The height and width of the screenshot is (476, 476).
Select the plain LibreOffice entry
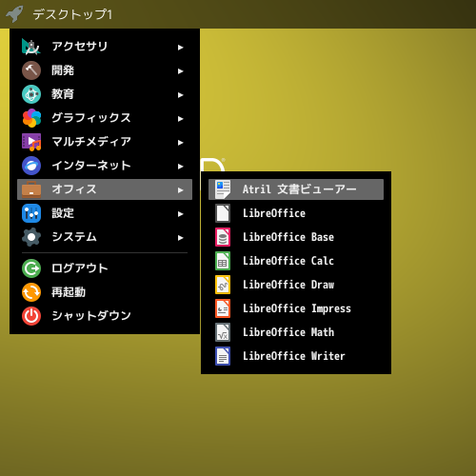296,213
